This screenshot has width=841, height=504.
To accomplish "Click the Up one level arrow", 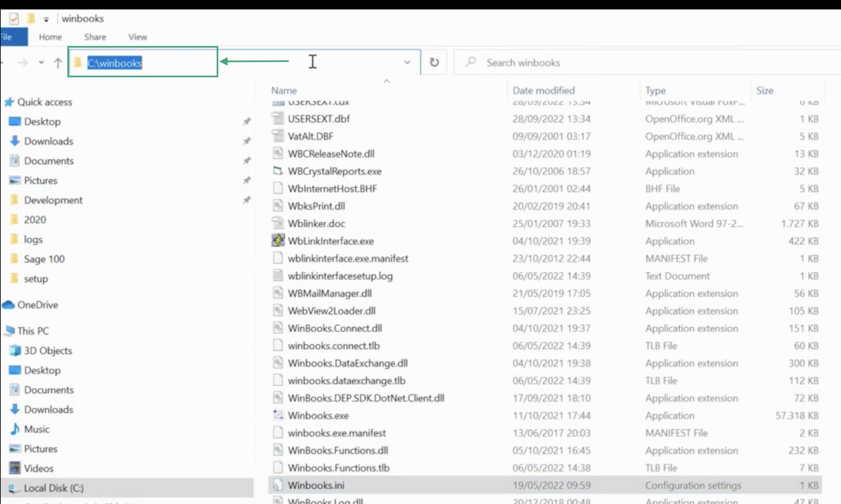I will tap(58, 62).
